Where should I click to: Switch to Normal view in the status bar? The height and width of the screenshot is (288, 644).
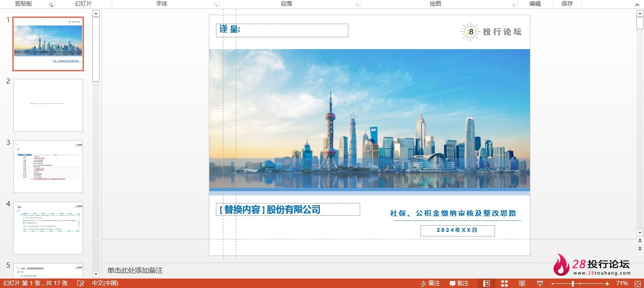487,283
